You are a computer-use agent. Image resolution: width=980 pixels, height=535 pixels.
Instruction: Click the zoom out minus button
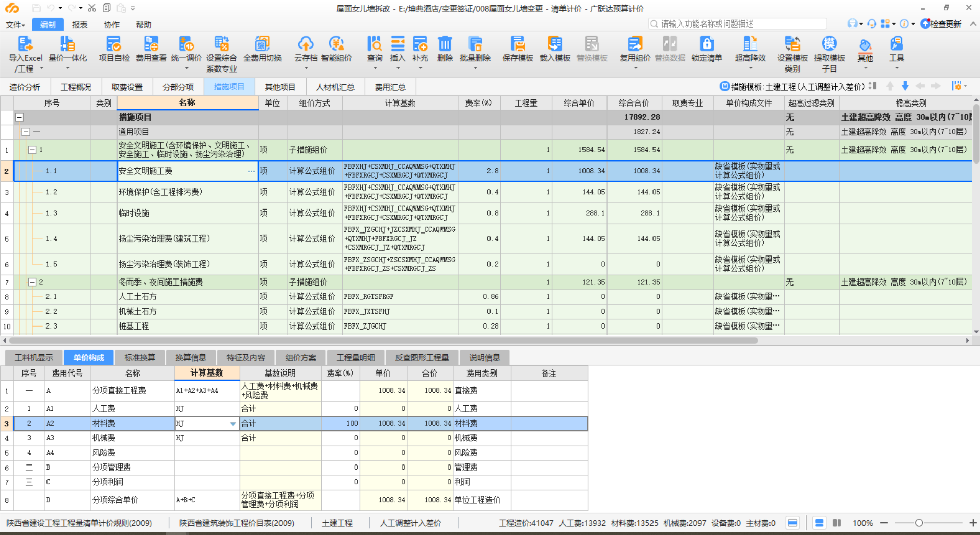(x=884, y=523)
